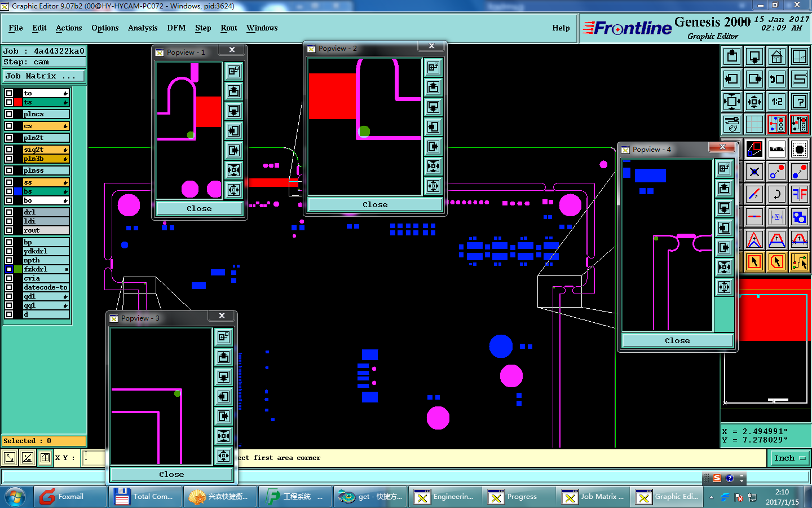This screenshot has height=508, width=812.
Task: Click the home view icon
Action: tap(777, 56)
